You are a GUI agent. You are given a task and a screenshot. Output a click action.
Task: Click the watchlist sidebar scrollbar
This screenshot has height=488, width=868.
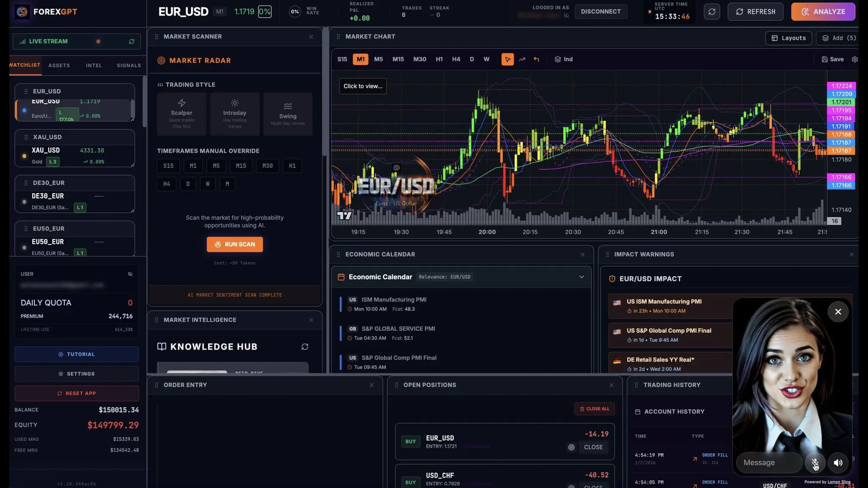coord(145,102)
